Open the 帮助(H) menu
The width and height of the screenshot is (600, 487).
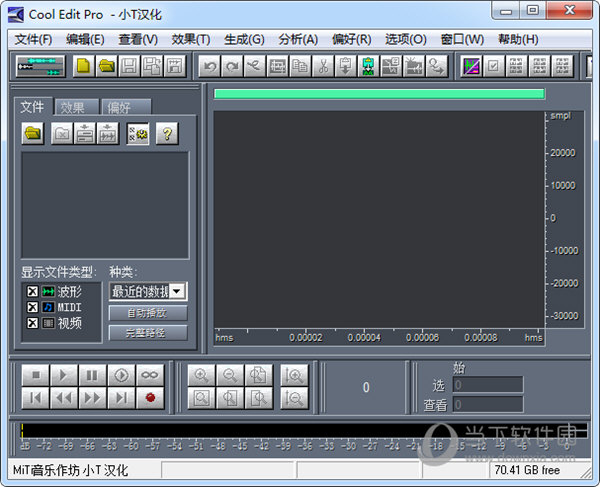[x=518, y=39]
